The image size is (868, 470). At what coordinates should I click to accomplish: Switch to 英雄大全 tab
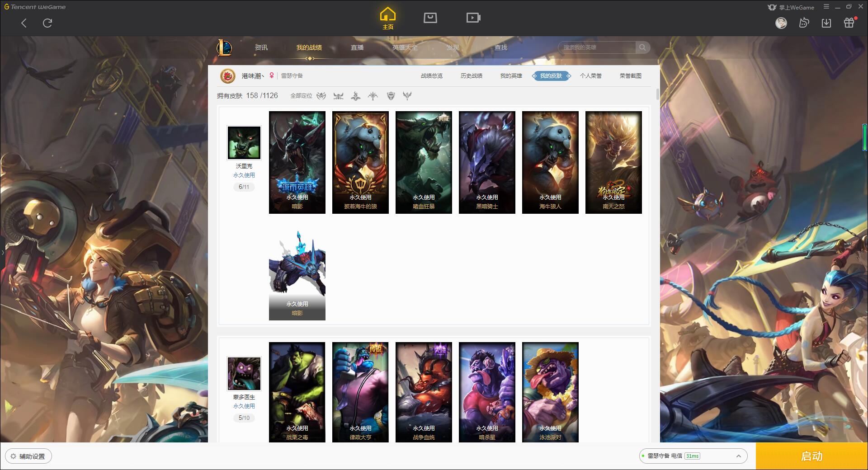pyautogui.click(x=405, y=47)
